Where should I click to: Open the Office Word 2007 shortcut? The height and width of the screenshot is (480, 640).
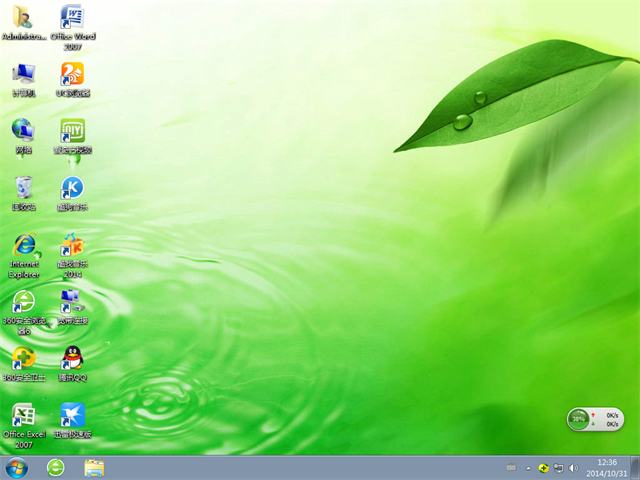coord(72,17)
